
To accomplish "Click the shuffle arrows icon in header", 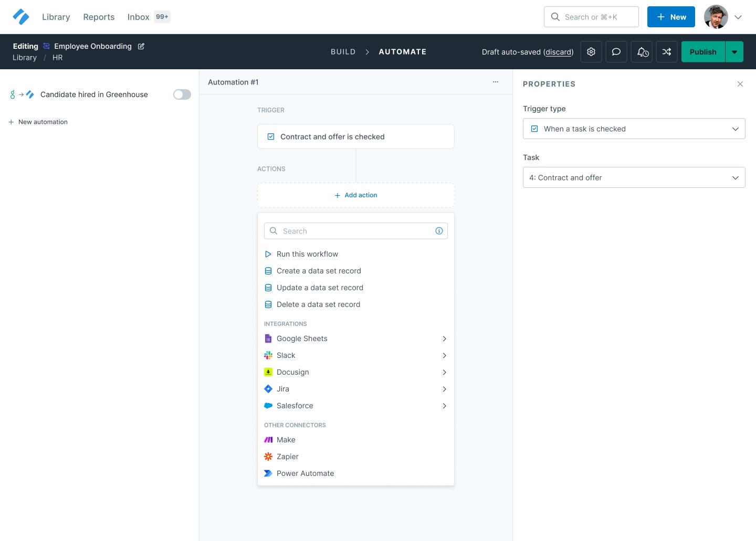I will point(667,52).
